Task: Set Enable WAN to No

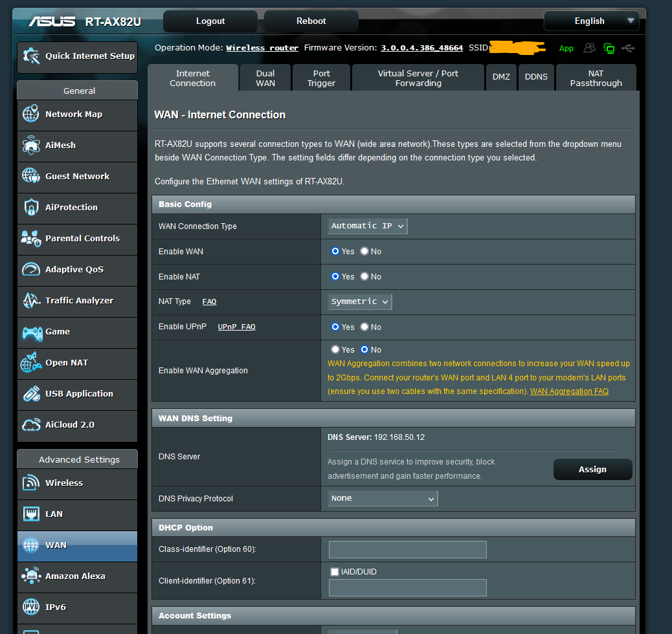Action: 364,251
